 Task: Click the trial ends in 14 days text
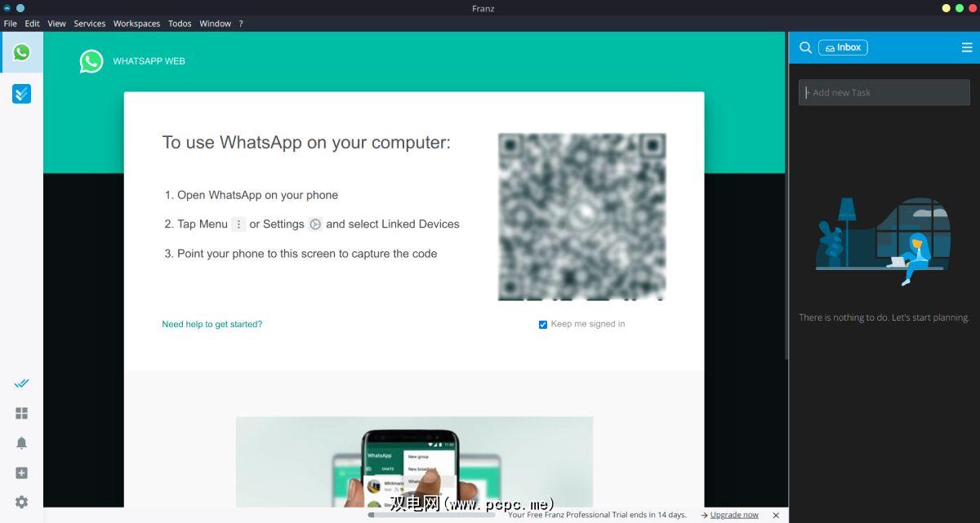pos(597,515)
